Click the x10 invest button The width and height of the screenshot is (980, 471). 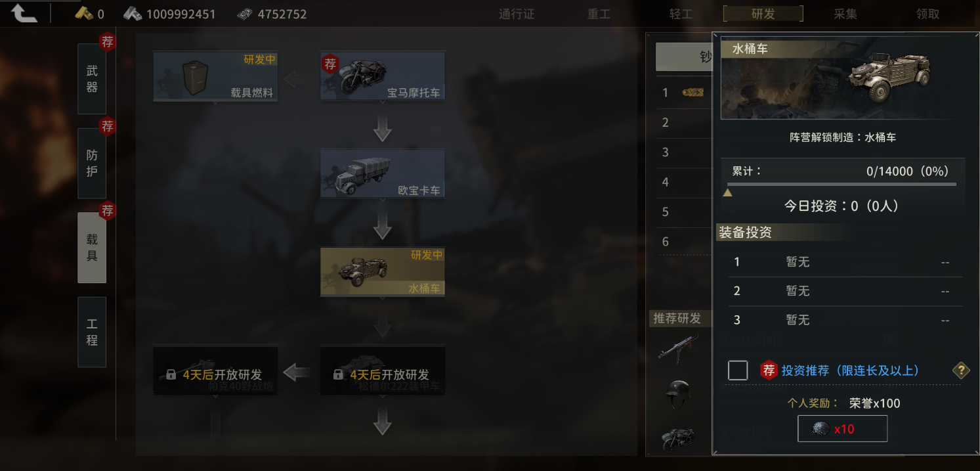842,428
